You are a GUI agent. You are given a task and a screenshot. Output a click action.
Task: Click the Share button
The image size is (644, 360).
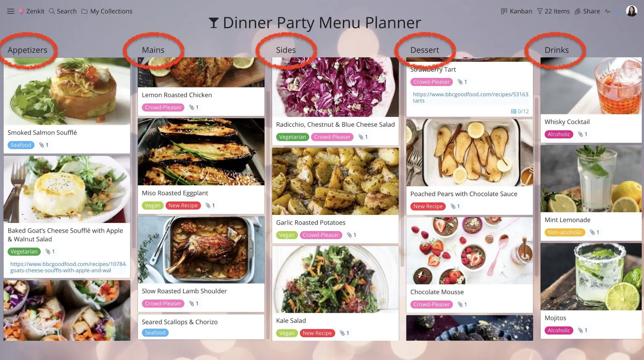tap(587, 11)
